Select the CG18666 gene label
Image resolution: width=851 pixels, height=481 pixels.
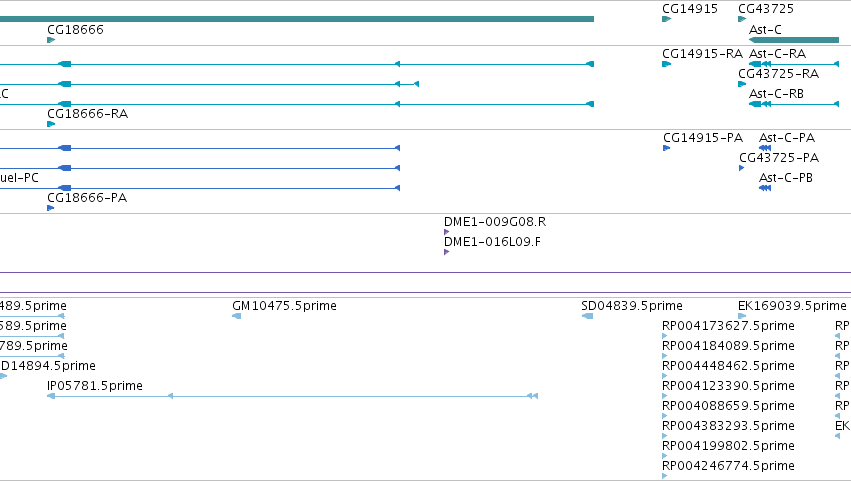(x=75, y=29)
